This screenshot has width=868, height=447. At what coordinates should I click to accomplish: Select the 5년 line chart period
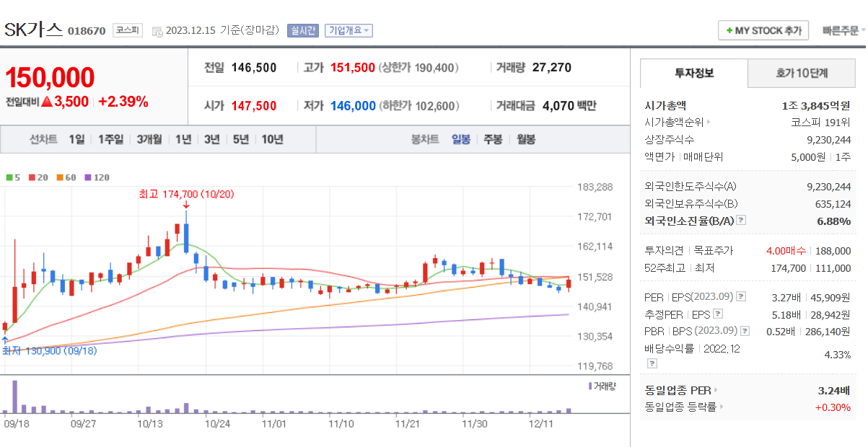[241, 140]
